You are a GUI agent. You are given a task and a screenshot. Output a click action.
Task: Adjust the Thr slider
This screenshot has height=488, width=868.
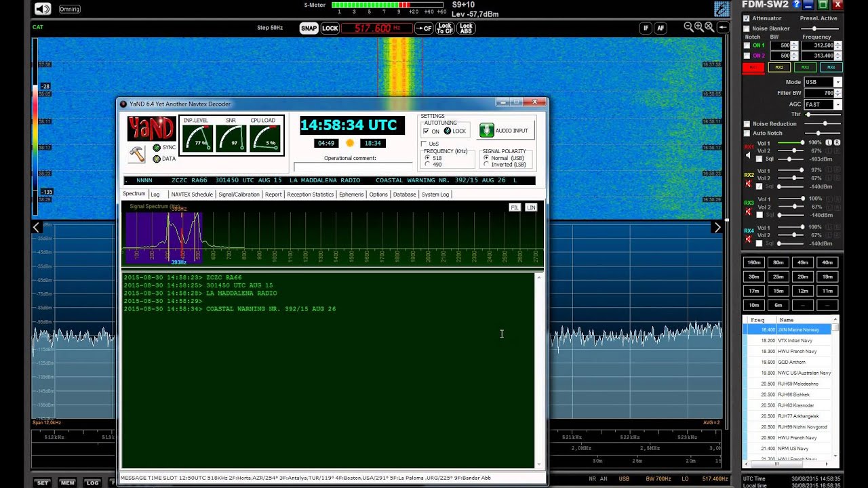[x=823, y=115]
